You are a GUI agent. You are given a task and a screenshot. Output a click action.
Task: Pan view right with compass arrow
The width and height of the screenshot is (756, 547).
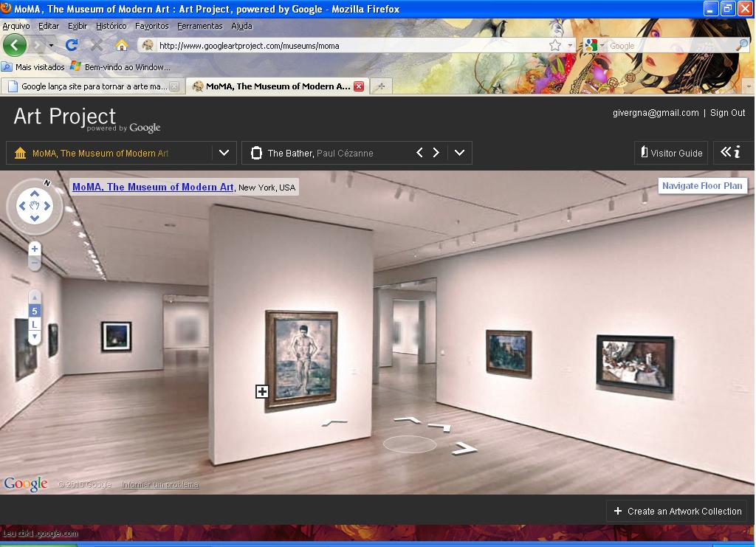click(x=47, y=206)
